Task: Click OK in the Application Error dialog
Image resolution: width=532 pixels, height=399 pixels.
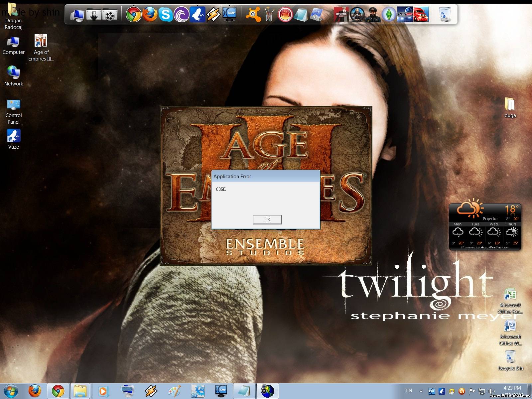Action: pyautogui.click(x=267, y=219)
